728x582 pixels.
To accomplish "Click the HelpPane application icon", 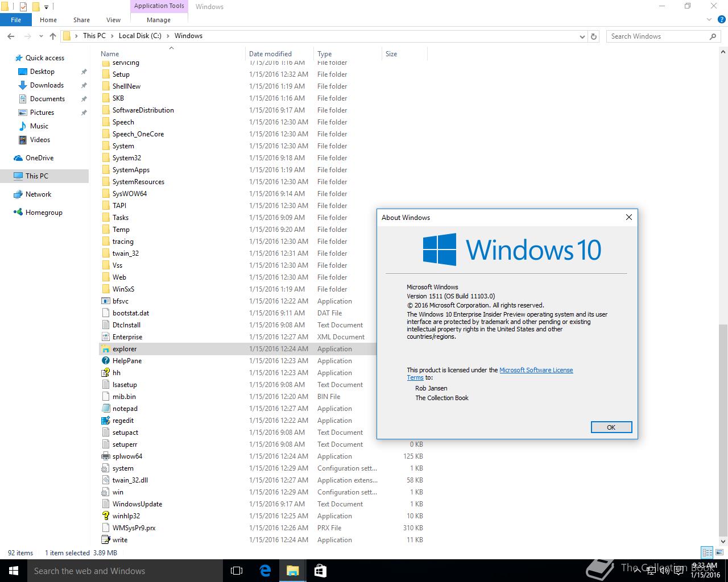I will [105, 361].
